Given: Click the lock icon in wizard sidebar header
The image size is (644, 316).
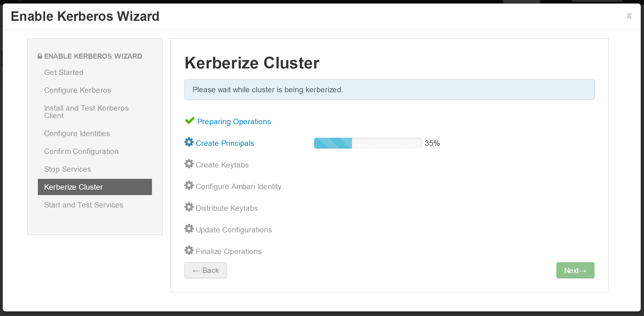Looking at the screenshot, I should pyautogui.click(x=40, y=56).
